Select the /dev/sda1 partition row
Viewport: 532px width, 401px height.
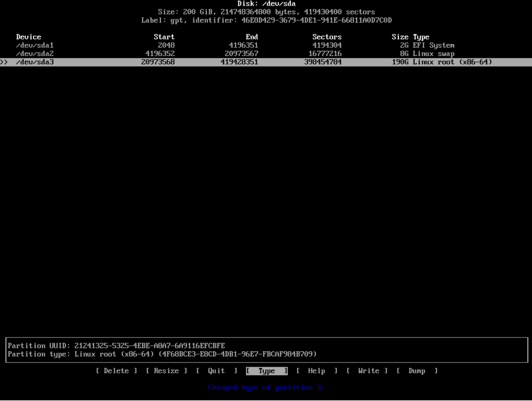click(35, 45)
